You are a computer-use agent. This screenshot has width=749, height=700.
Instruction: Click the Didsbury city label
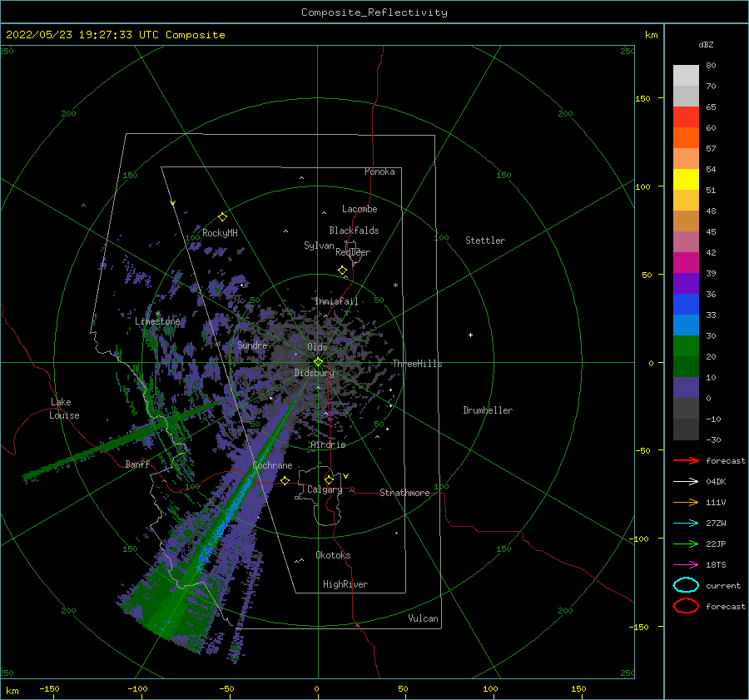(x=315, y=373)
